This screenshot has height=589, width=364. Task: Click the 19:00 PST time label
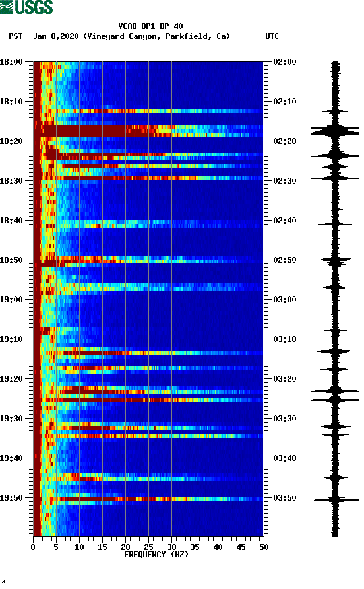(x=11, y=300)
